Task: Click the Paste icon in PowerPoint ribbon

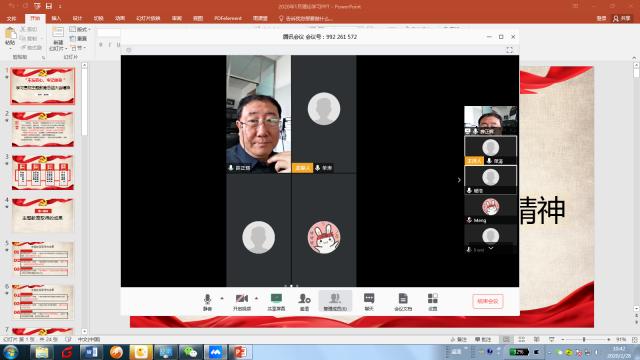Action: click(x=10, y=36)
